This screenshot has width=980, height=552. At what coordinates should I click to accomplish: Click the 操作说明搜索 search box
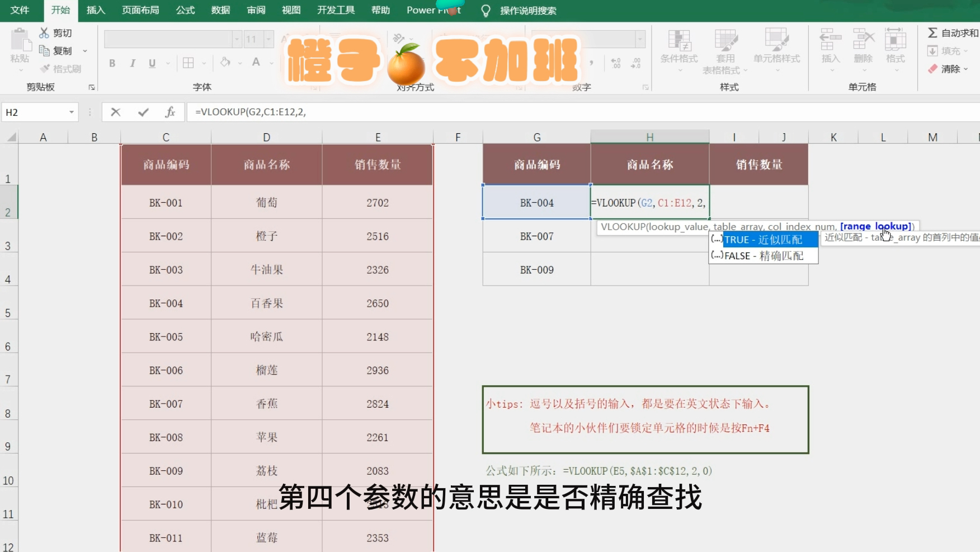(528, 11)
